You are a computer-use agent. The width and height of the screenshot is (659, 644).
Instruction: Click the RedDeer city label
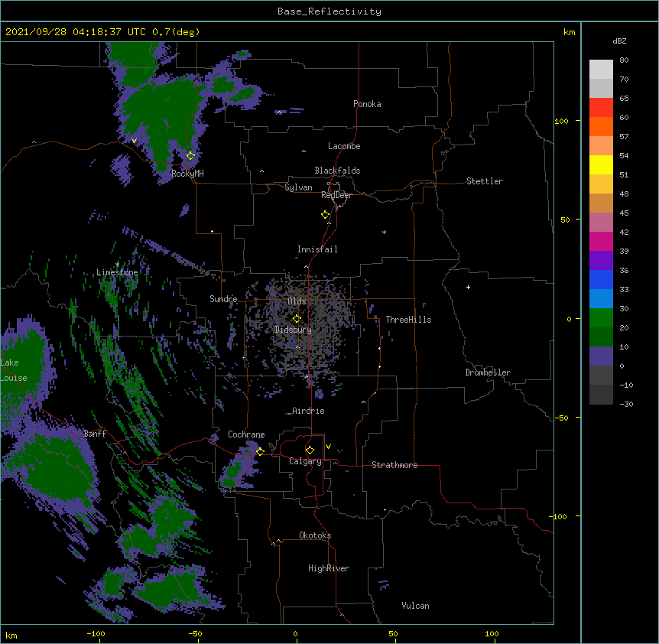point(336,195)
